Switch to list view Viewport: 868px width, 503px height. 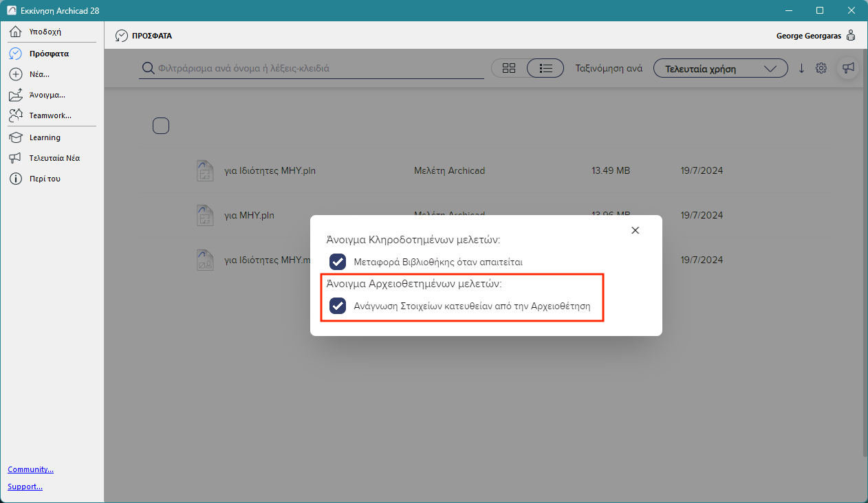tap(546, 68)
